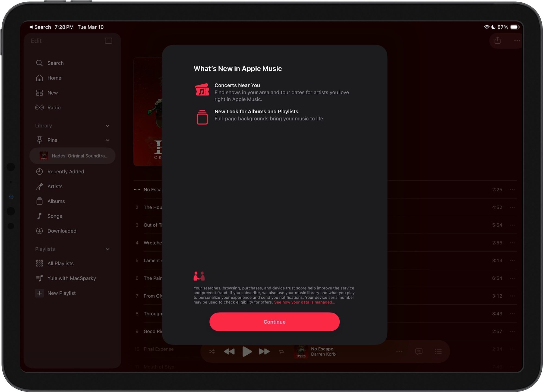Select Radio in the sidebar
The width and height of the screenshot is (543, 392).
point(54,107)
